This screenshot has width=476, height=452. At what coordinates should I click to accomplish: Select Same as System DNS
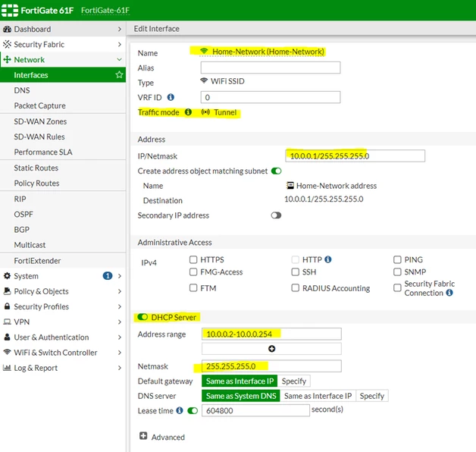coord(241,396)
